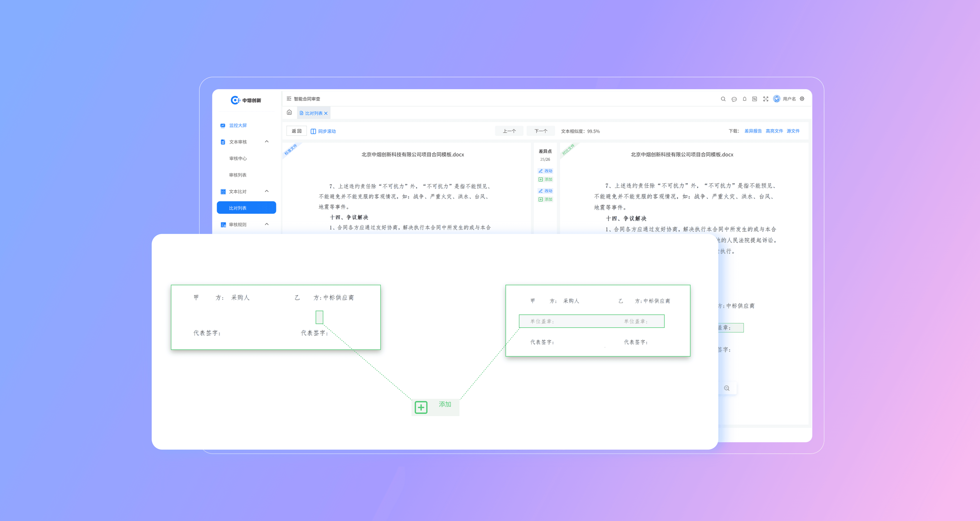Open settings gear next to 用户名

click(802, 99)
